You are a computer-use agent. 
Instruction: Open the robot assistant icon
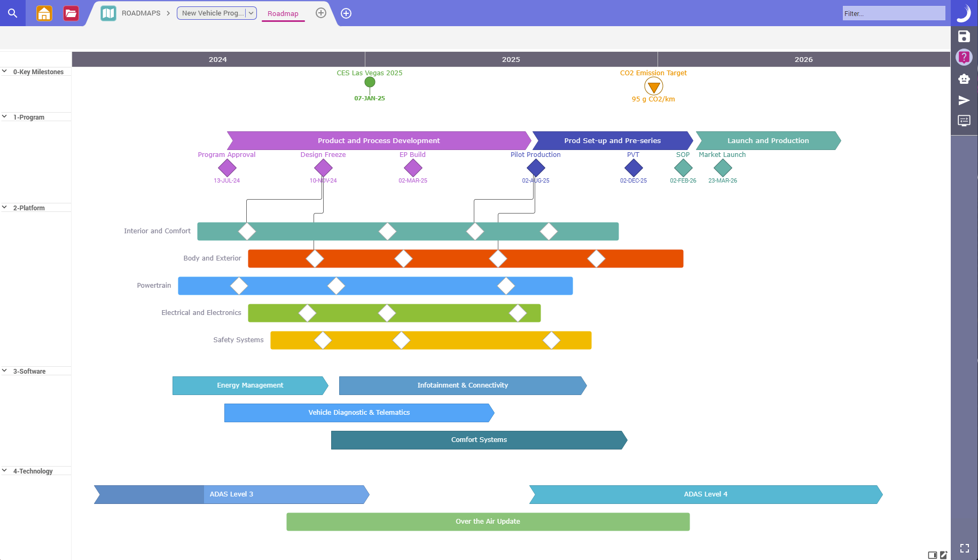pyautogui.click(x=964, y=79)
